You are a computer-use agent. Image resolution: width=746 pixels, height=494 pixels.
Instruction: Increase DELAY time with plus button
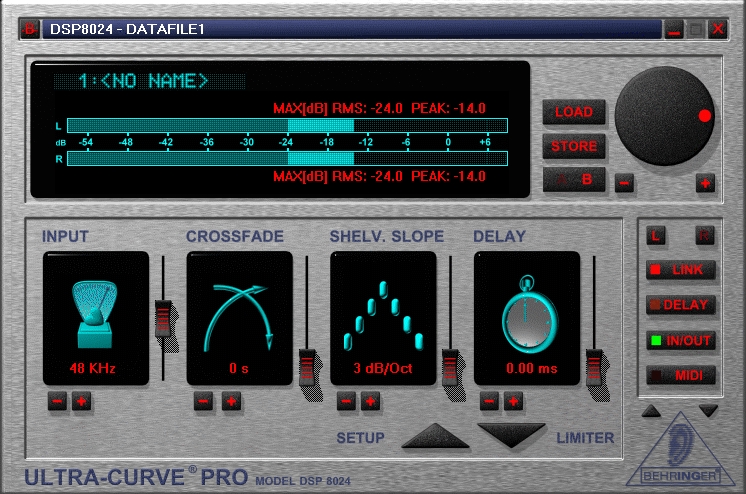click(513, 402)
